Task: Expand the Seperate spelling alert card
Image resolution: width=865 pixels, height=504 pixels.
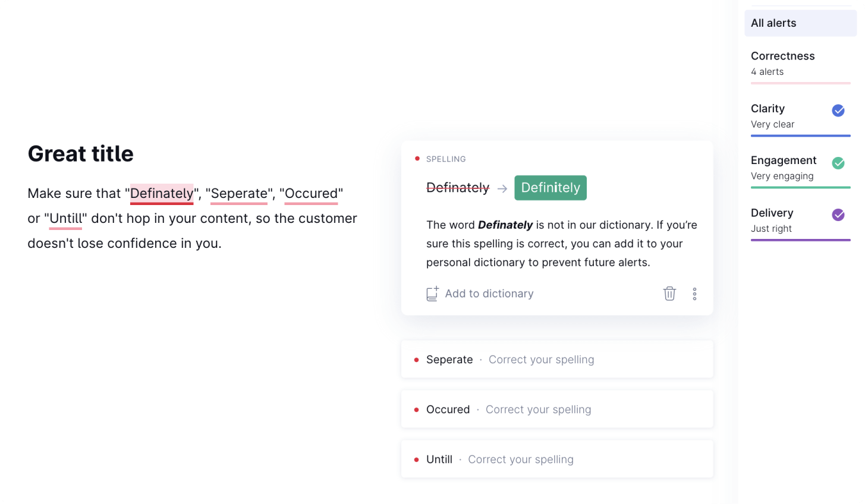Action: click(557, 359)
